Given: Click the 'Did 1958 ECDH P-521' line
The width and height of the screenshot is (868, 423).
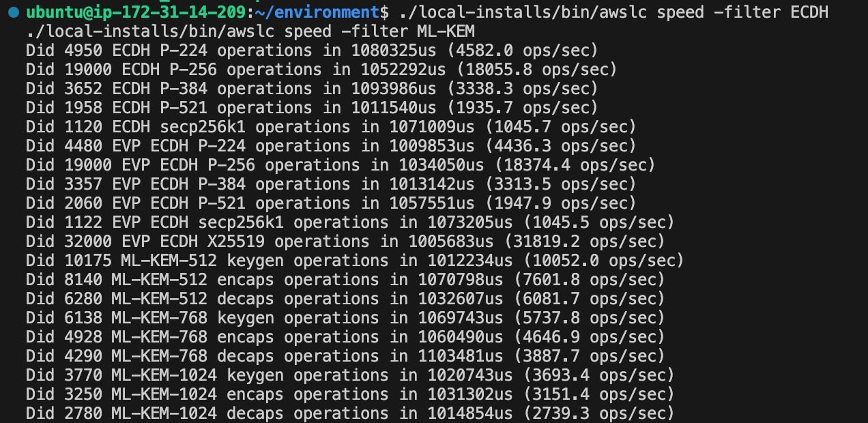Looking at the screenshot, I should click(312, 108).
